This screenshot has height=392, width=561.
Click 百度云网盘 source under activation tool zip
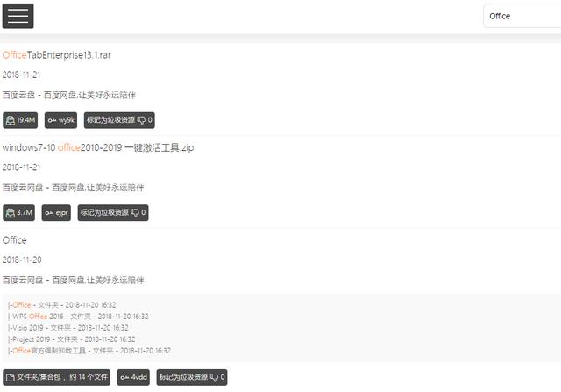(74, 188)
